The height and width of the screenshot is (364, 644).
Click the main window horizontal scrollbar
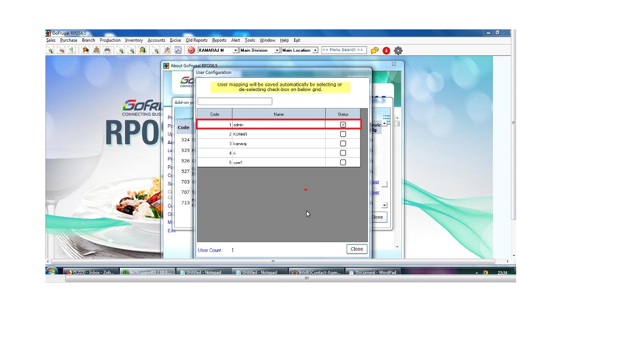273,261
